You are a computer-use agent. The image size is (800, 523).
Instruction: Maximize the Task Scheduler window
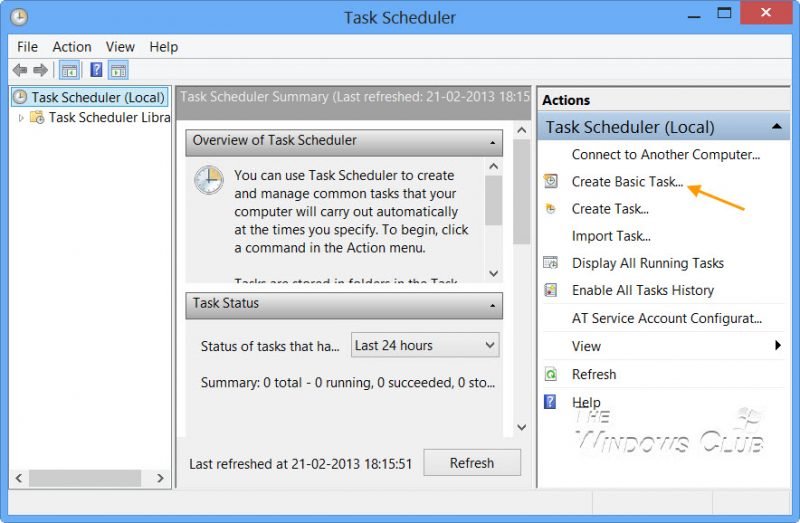(x=724, y=13)
